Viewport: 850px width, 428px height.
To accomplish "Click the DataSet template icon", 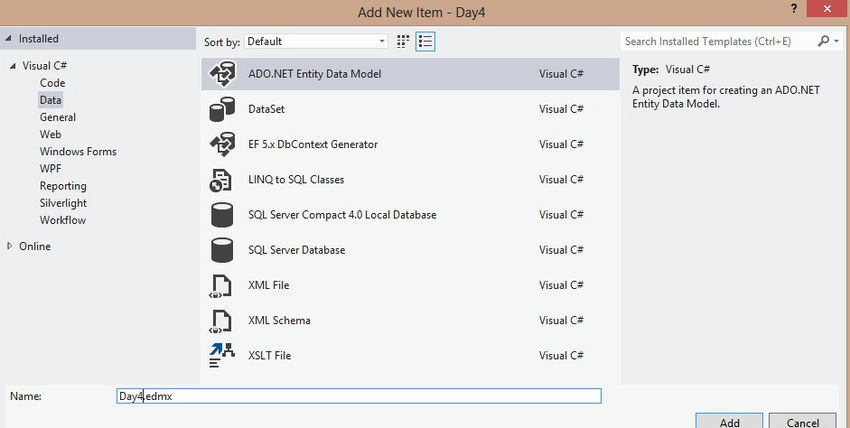I will pyautogui.click(x=222, y=109).
